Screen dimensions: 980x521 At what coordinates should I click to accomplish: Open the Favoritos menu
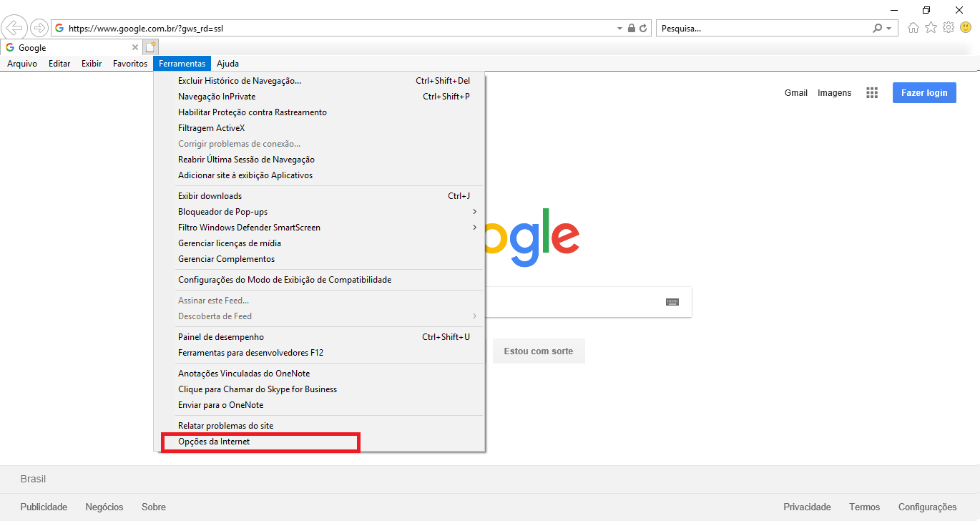(x=130, y=64)
